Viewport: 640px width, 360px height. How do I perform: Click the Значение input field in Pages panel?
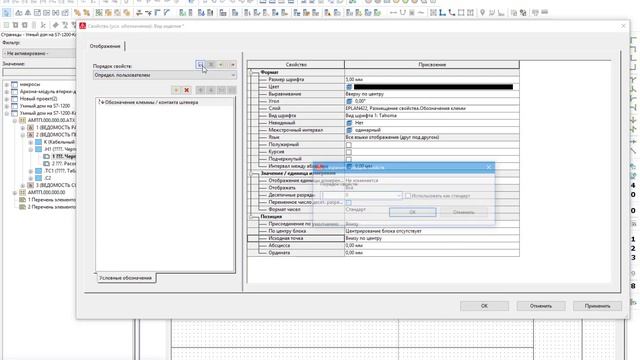(39, 72)
